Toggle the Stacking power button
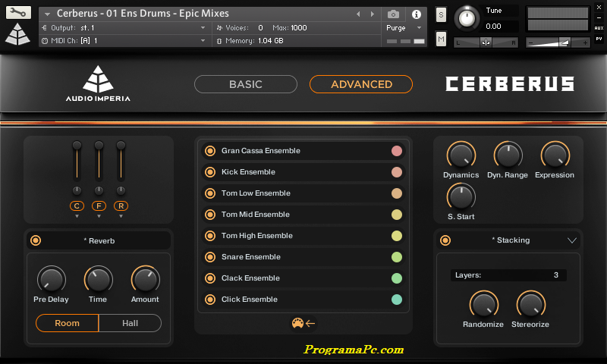 point(445,240)
